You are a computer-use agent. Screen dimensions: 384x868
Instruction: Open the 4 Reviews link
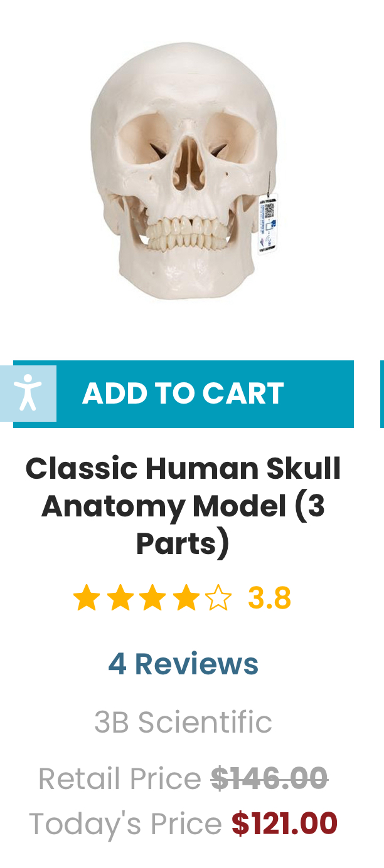tap(183, 664)
